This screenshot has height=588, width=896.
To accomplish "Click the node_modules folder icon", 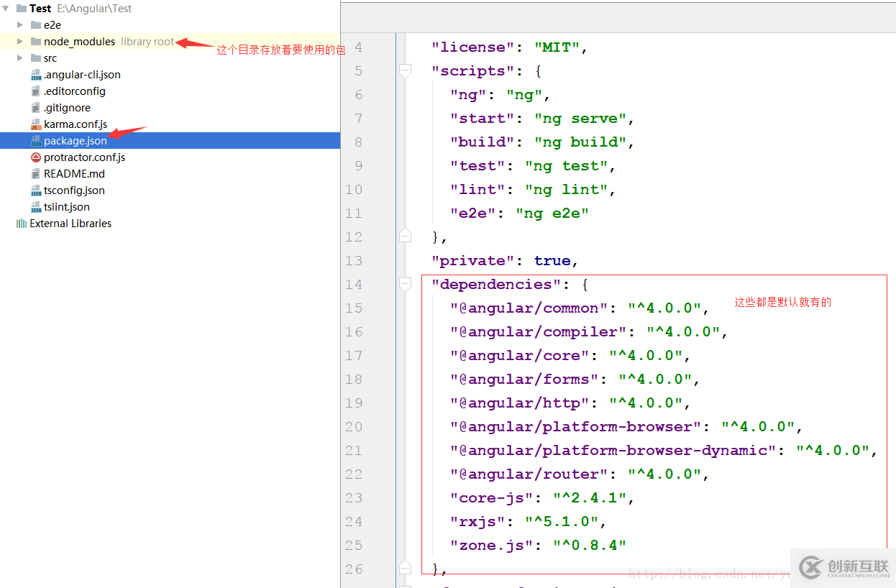I will 36,42.
